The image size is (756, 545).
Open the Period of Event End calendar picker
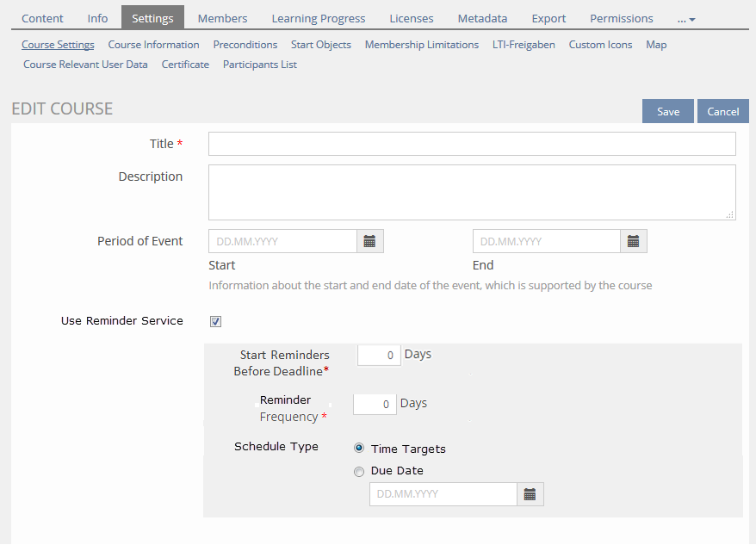click(633, 242)
